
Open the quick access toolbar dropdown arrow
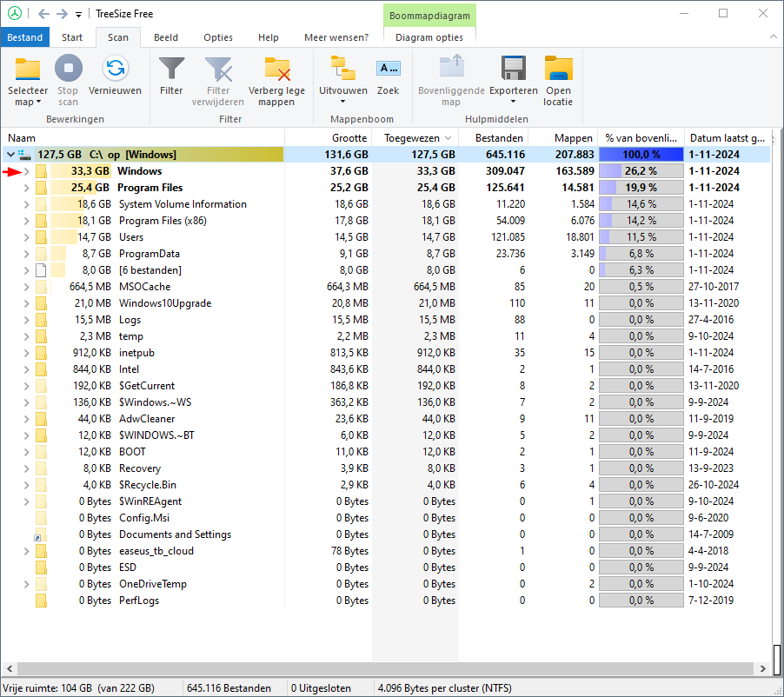78,14
